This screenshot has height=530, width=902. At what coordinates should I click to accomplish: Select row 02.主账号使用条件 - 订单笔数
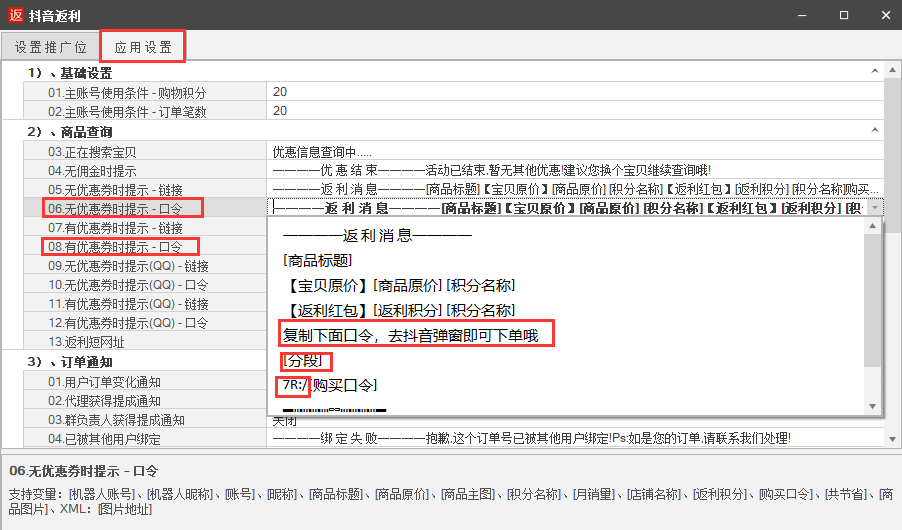click(x=144, y=111)
